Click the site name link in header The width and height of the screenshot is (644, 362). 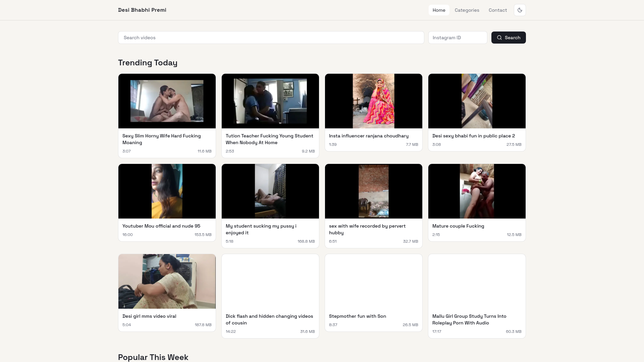point(142,10)
